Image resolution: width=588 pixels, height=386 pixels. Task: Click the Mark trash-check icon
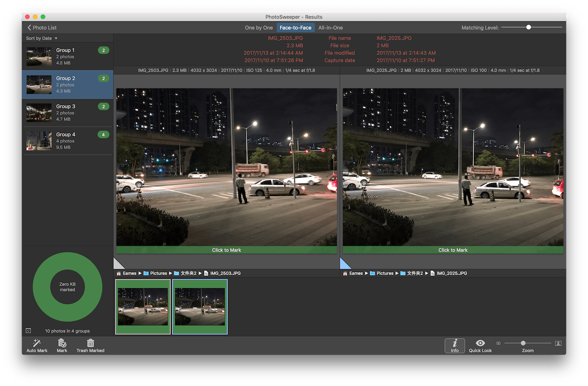[62, 343]
